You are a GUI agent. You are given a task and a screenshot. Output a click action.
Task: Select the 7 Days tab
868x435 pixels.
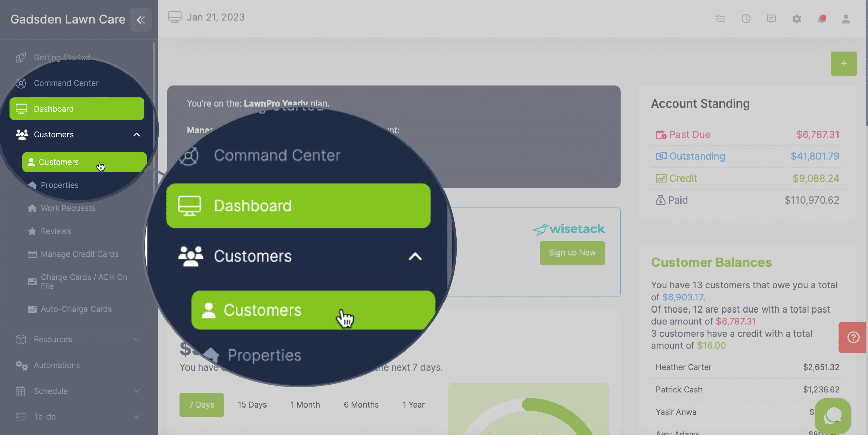point(202,404)
